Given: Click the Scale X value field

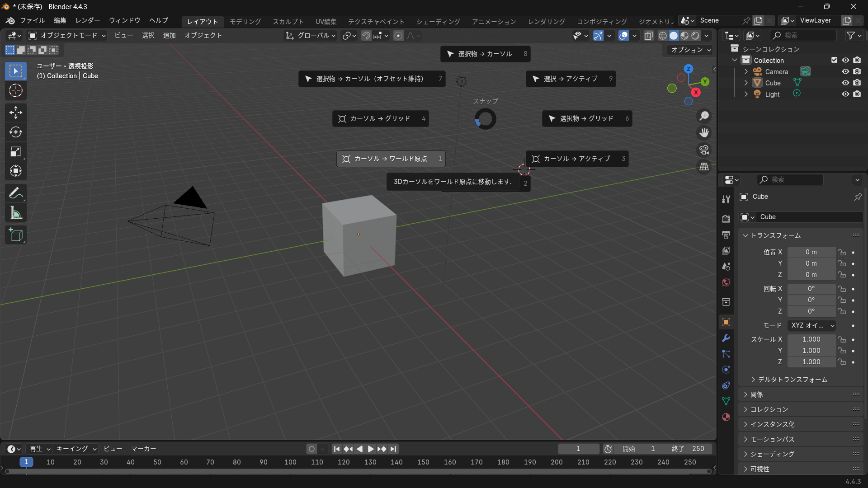Looking at the screenshot, I should click(x=811, y=339).
